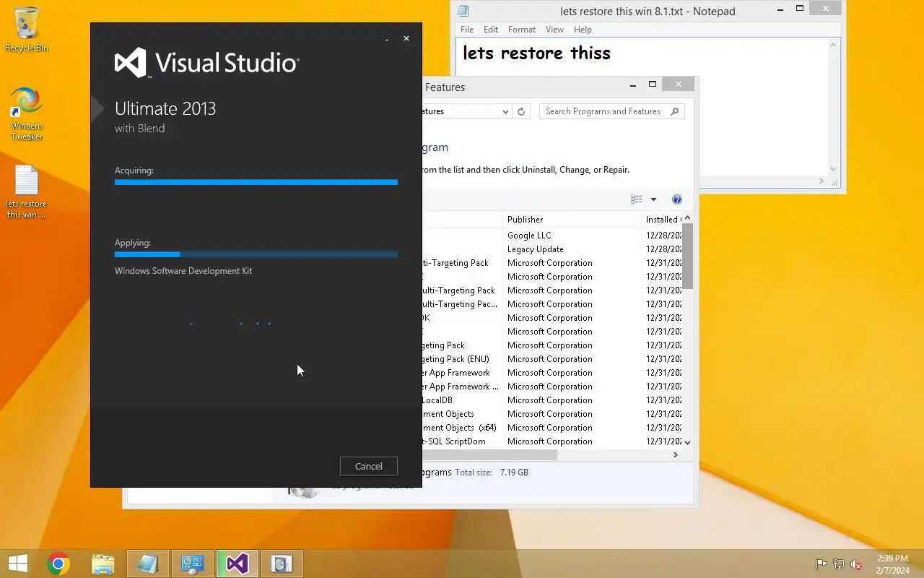
Task: Click the network tray icon
Action: (839, 564)
